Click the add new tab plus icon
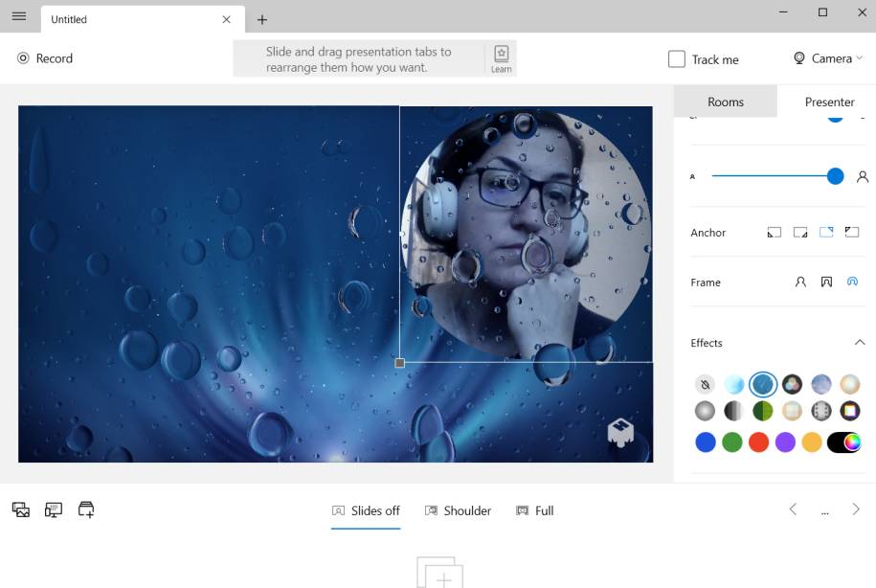The image size is (876, 588). click(x=261, y=19)
